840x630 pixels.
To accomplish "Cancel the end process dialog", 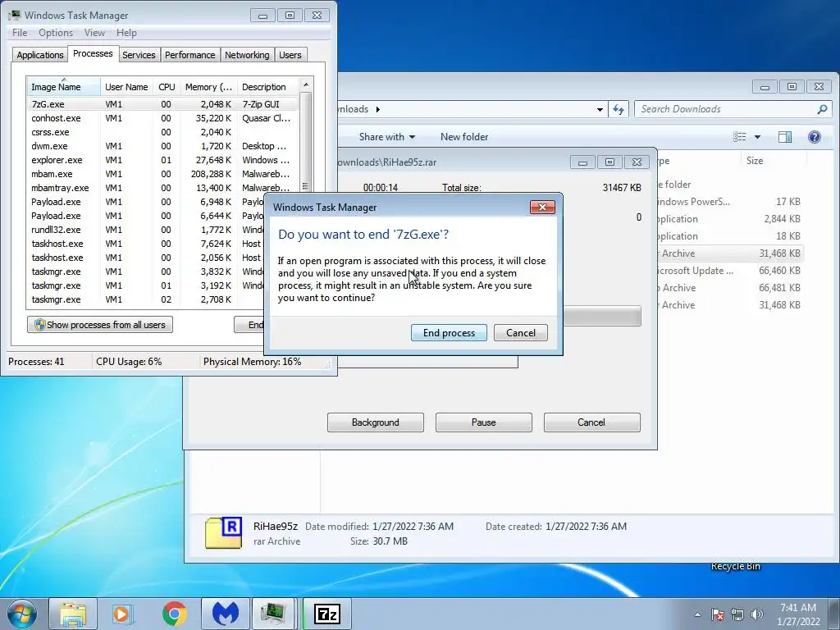I will 521,333.
